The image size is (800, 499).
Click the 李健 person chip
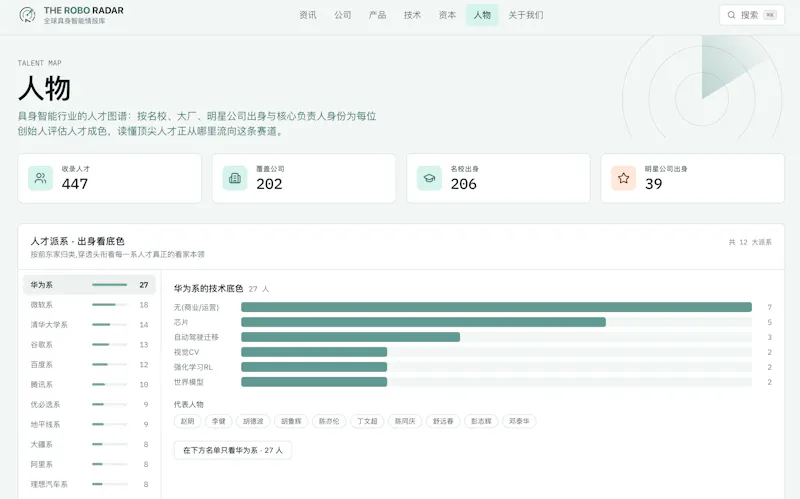click(219, 421)
